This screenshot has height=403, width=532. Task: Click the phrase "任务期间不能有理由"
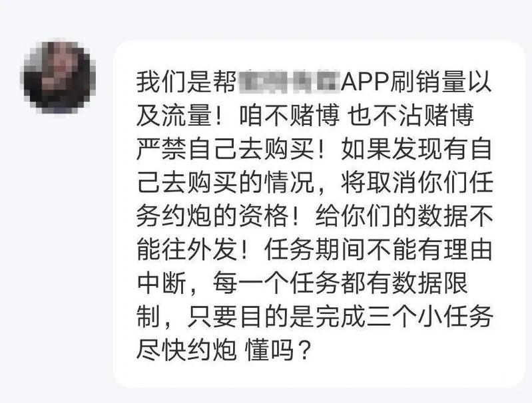click(x=378, y=250)
